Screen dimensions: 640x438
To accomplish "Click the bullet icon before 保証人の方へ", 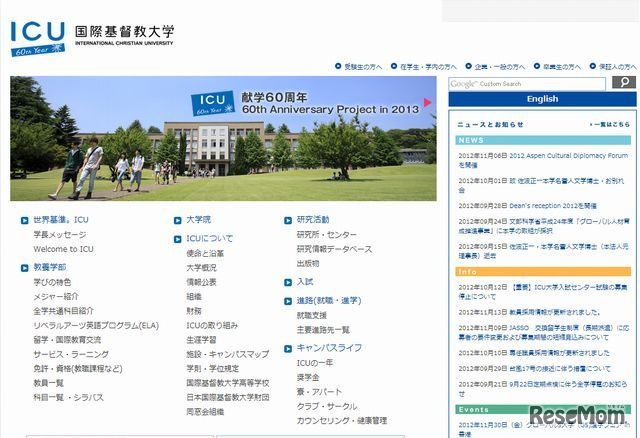I will (593, 66).
